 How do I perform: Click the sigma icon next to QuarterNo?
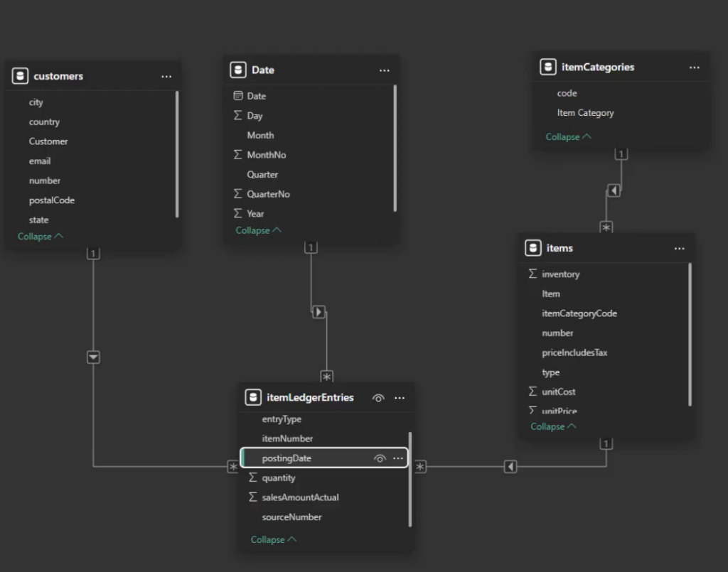237,193
